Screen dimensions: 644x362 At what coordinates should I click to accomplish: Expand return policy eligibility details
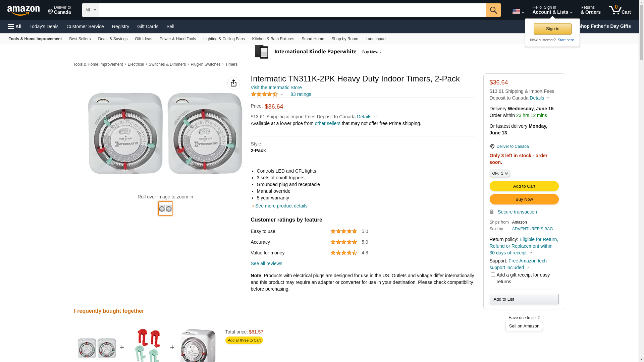[530, 253]
